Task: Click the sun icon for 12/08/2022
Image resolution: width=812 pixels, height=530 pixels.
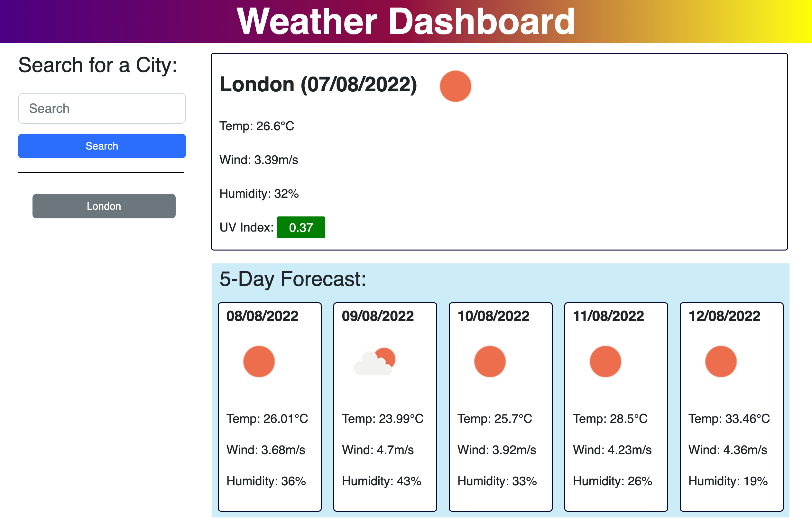Action: click(721, 361)
